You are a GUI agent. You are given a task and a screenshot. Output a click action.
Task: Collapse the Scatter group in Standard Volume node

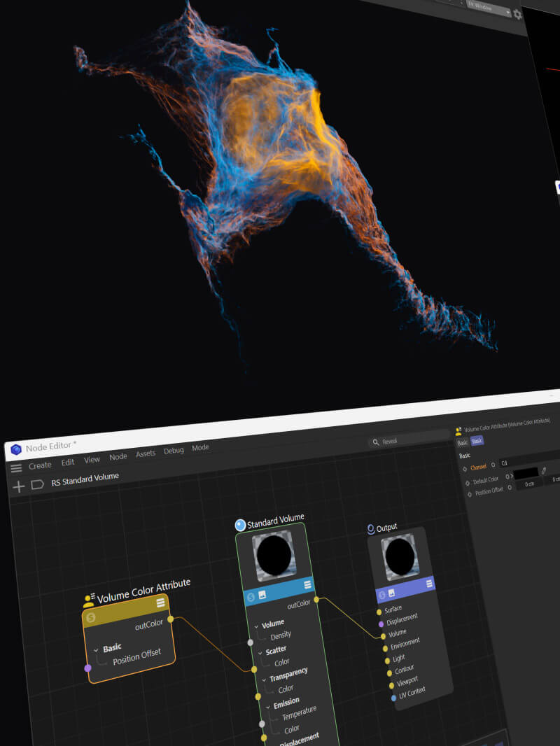click(x=260, y=653)
